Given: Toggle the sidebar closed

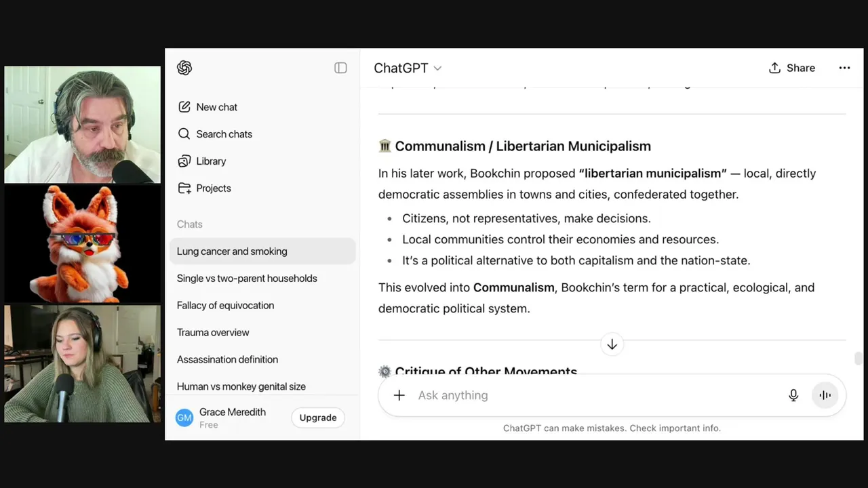Looking at the screenshot, I should (340, 68).
